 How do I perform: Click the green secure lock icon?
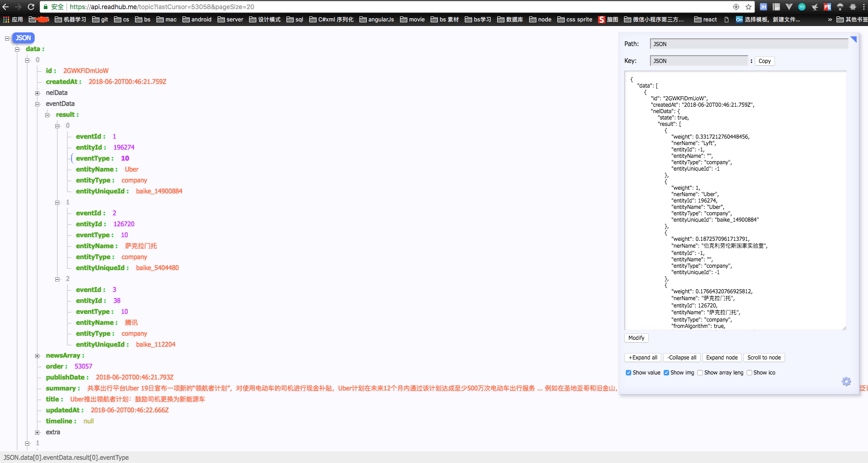(x=46, y=7)
